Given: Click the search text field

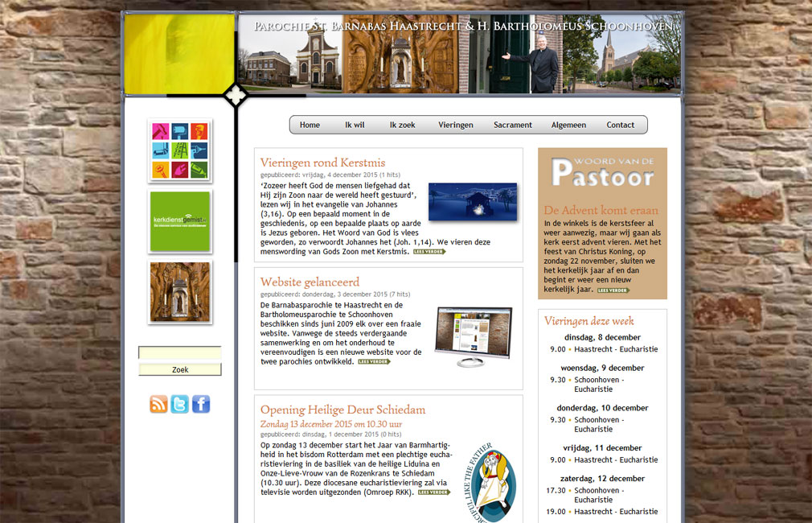Looking at the screenshot, I should pyautogui.click(x=180, y=352).
